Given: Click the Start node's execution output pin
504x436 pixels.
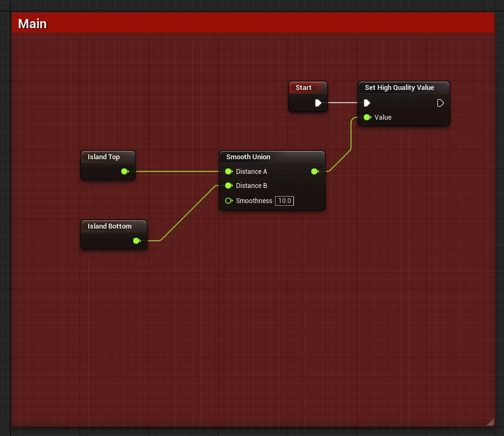Looking at the screenshot, I should 318,103.
